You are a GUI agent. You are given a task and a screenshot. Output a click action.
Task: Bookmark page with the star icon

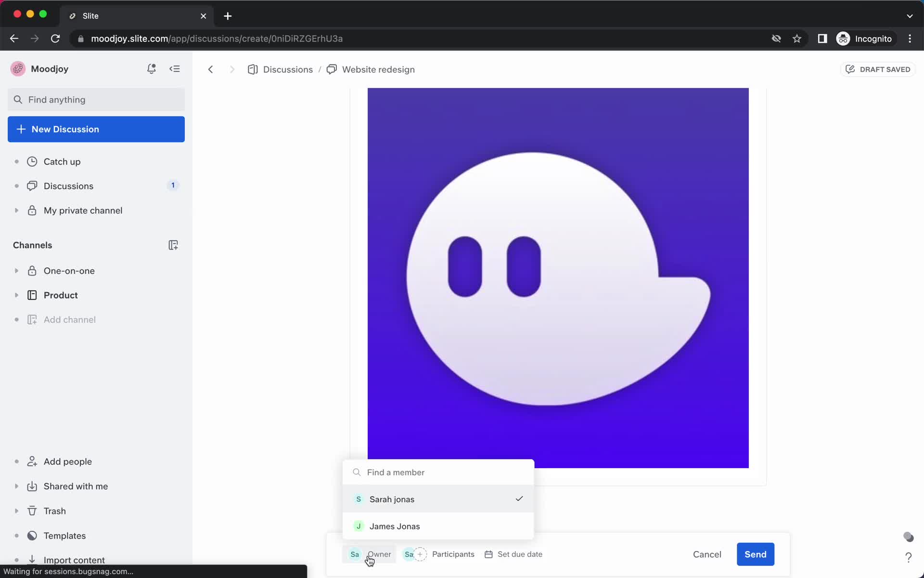797,39
